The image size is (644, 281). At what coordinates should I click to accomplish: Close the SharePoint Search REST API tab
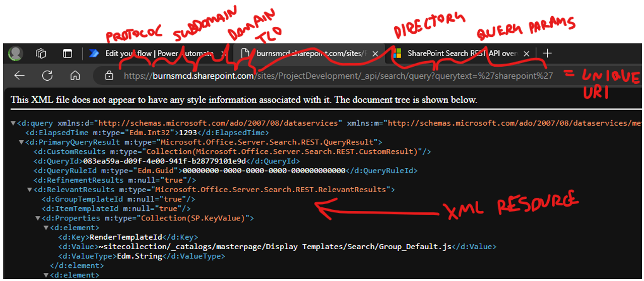527,53
